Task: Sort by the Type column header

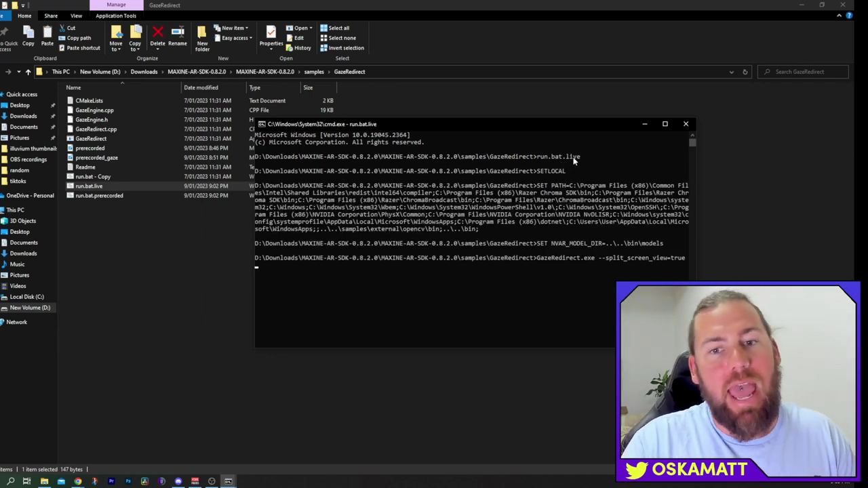Action: coord(254,87)
